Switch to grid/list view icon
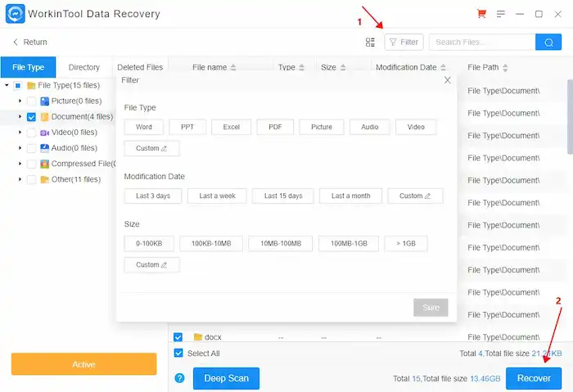 tap(370, 42)
